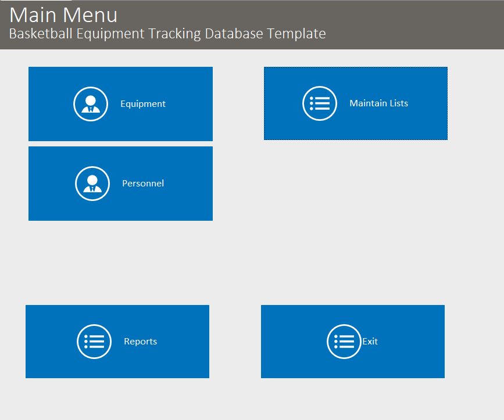Click the list icon beside Maintain Lists
The image size is (504, 420).
[320, 103]
